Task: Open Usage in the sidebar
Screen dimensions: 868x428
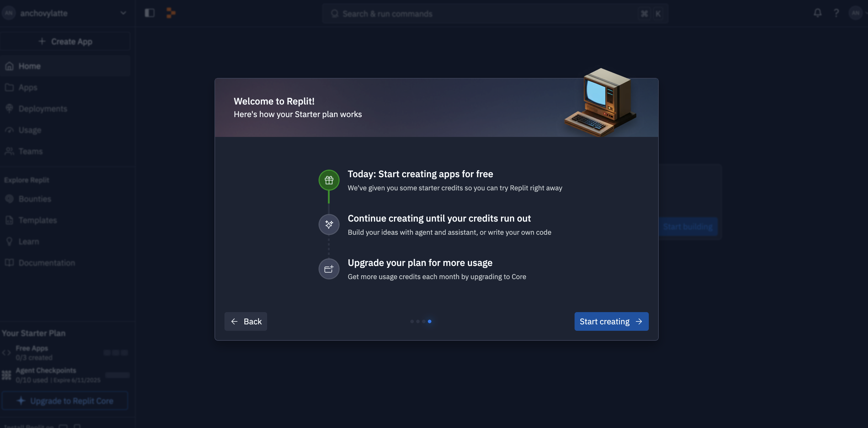Action: pyautogui.click(x=65, y=130)
